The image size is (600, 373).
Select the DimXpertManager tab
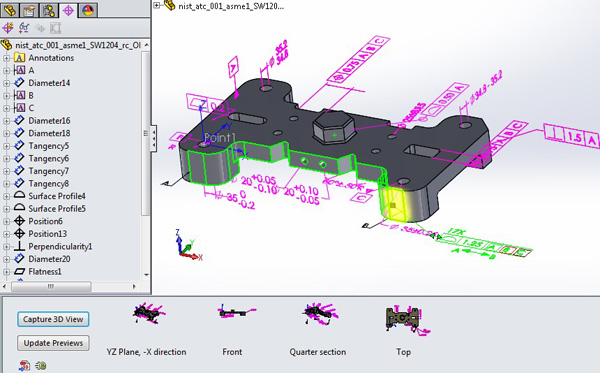click(68, 10)
